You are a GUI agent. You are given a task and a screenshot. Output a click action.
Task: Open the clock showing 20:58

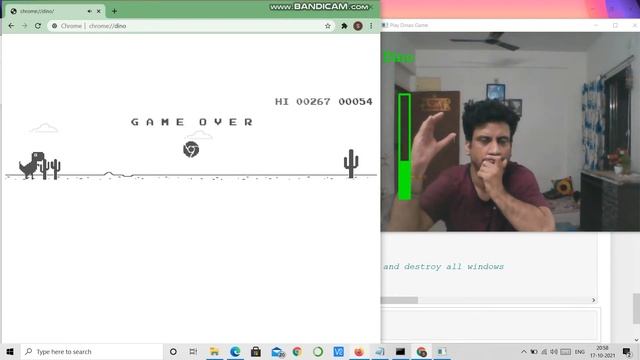[602, 351]
